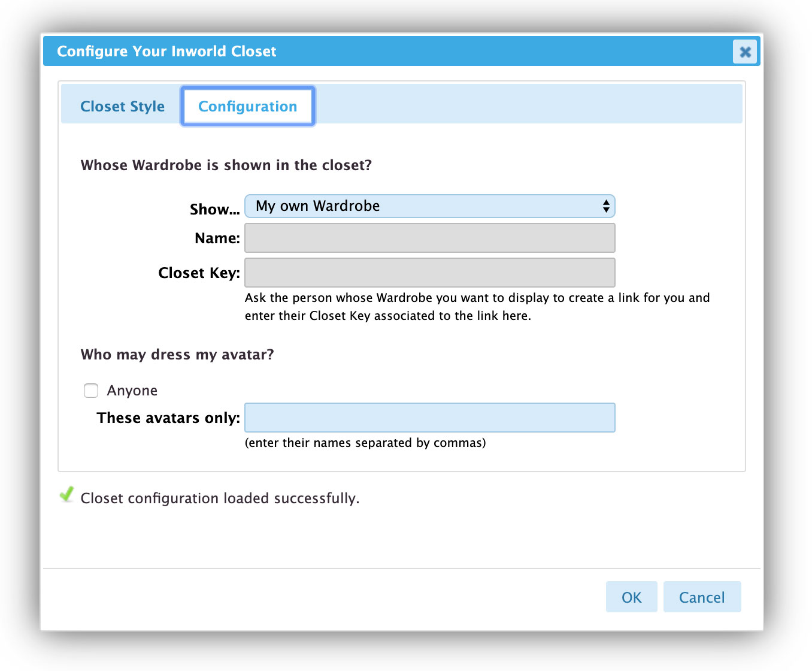
Task: Close the Configure Your Inworld Closet dialog
Action: click(745, 52)
